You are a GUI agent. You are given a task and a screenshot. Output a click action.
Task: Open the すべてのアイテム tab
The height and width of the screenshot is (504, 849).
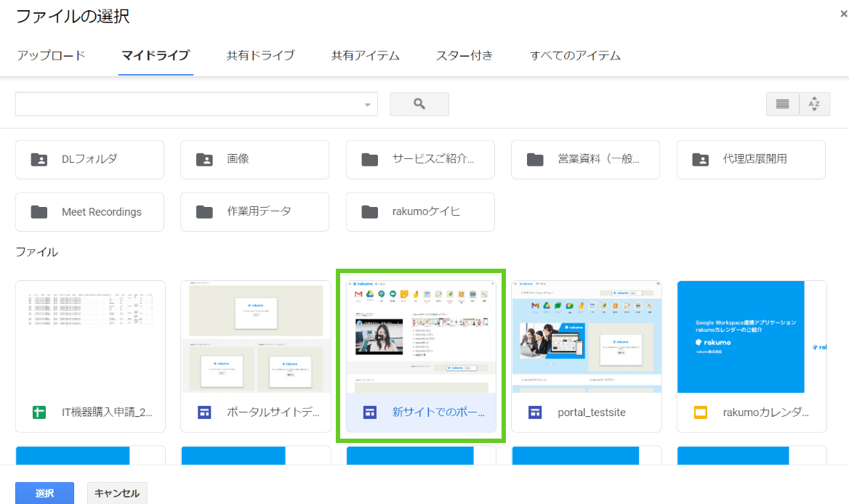click(x=575, y=56)
